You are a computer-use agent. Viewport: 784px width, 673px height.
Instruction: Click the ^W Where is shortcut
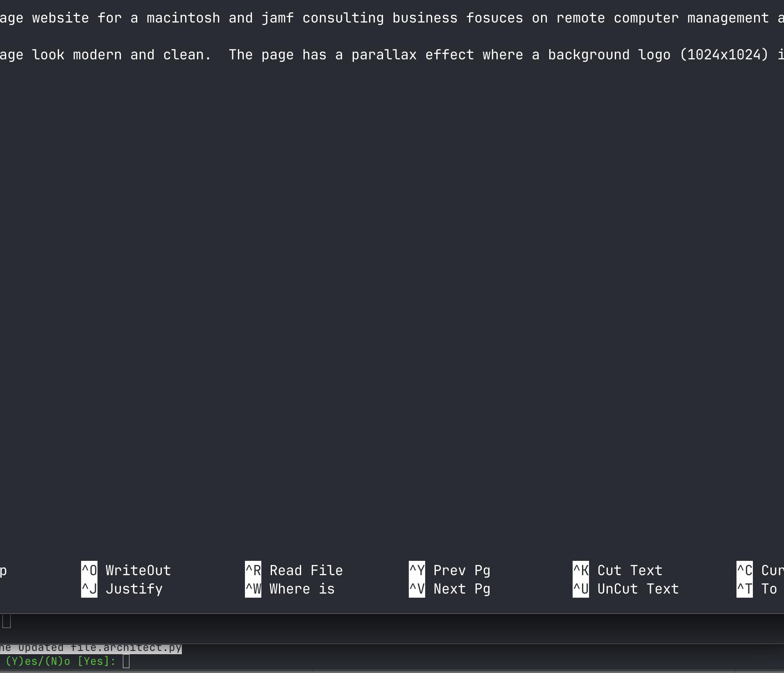[x=290, y=588]
